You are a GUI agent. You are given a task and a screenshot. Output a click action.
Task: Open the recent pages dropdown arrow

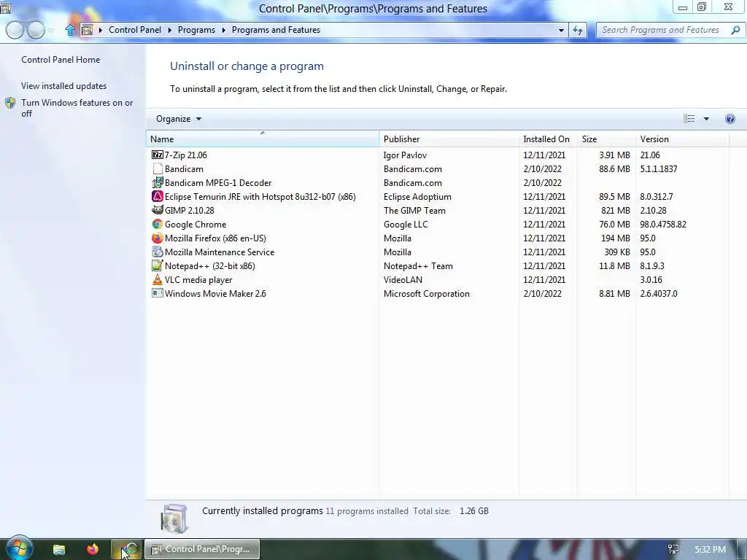pos(50,30)
